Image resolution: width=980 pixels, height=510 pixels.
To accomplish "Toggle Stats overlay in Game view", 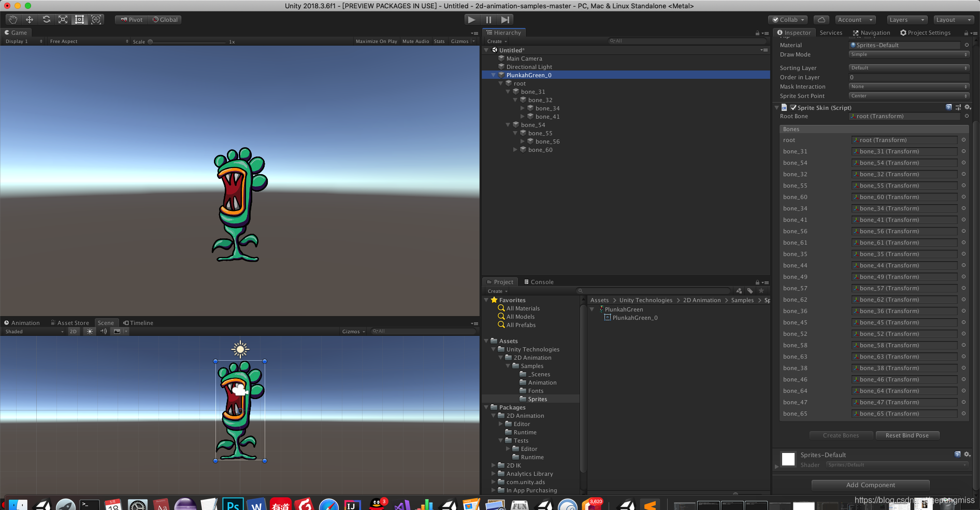I will (439, 41).
